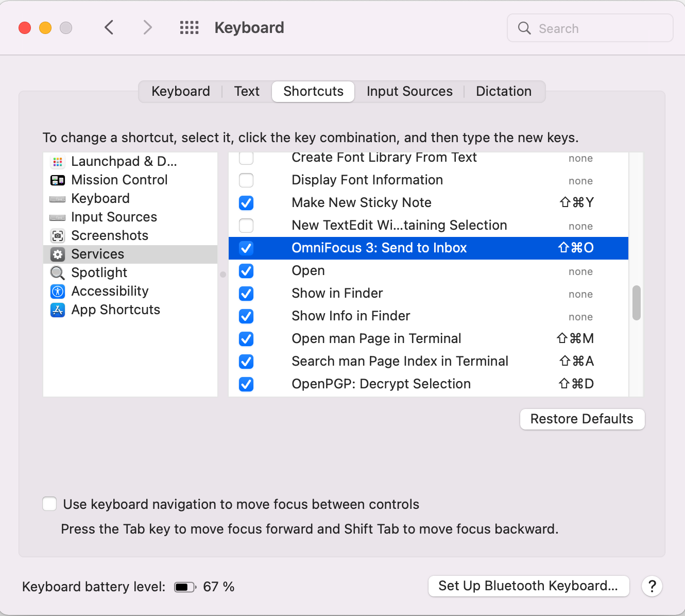
Task: Select the Spotlight category
Action: pos(130,273)
